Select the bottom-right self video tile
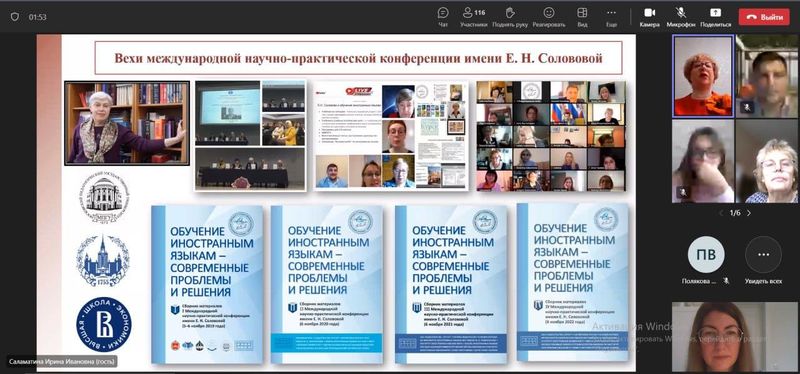This screenshot has height=374, width=800. (x=735, y=336)
